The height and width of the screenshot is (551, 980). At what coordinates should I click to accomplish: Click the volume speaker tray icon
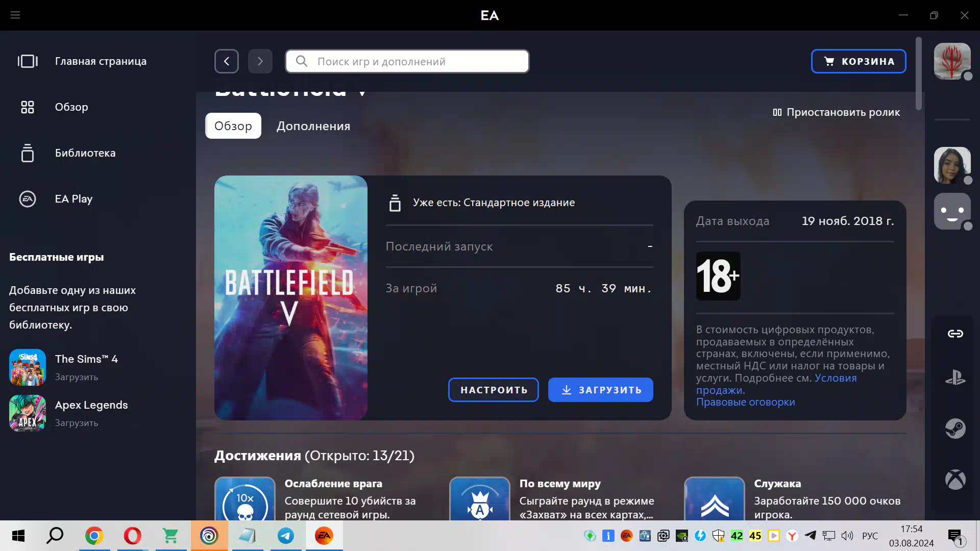[847, 536]
